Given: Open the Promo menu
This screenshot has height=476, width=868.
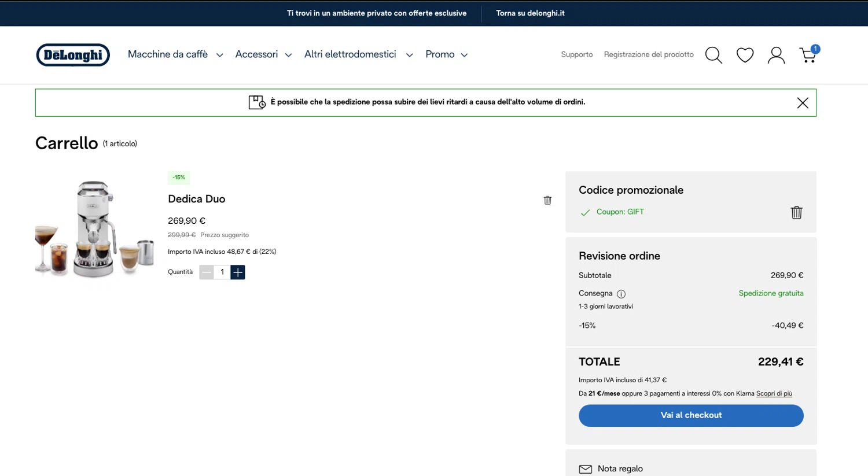Looking at the screenshot, I should pyautogui.click(x=440, y=54).
